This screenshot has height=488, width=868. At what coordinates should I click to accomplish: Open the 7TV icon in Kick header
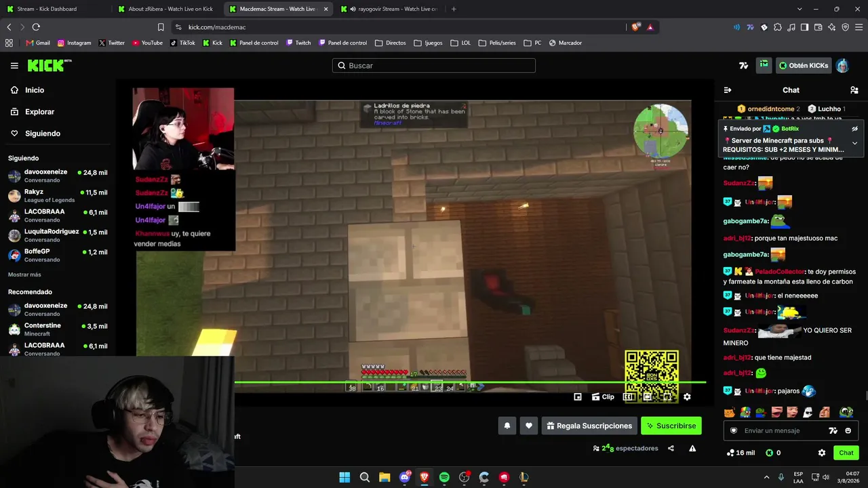coord(744,66)
